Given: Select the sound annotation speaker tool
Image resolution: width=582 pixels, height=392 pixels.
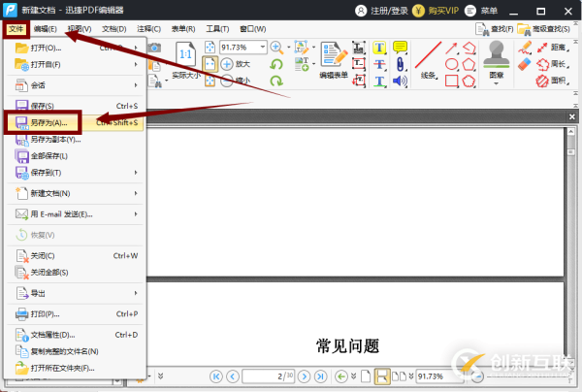Looking at the screenshot, I should [400, 81].
